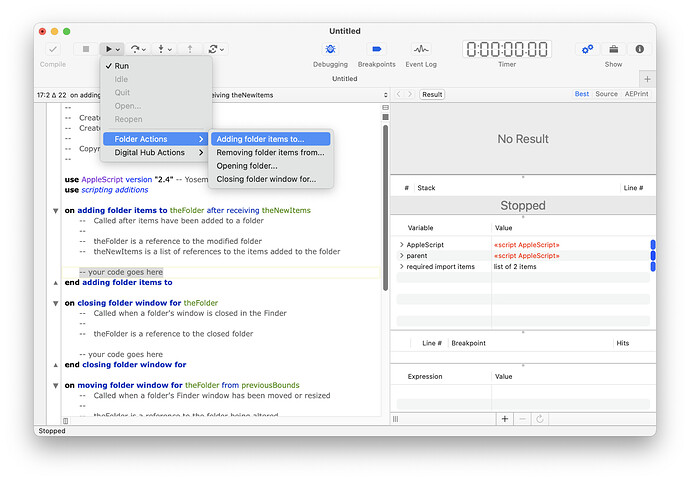
Task: Open the Run button dropdown chevron
Action: pos(117,50)
